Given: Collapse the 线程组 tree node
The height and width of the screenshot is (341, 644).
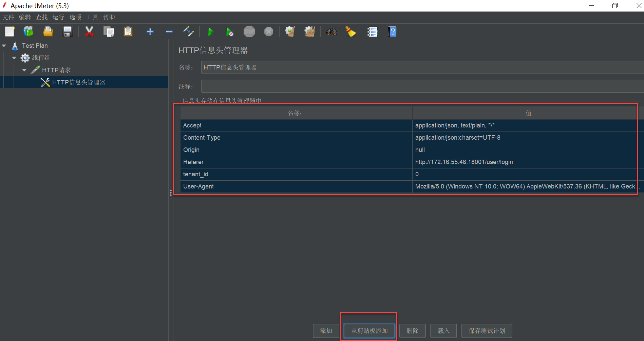Looking at the screenshot, I should [x=14, y=58].
